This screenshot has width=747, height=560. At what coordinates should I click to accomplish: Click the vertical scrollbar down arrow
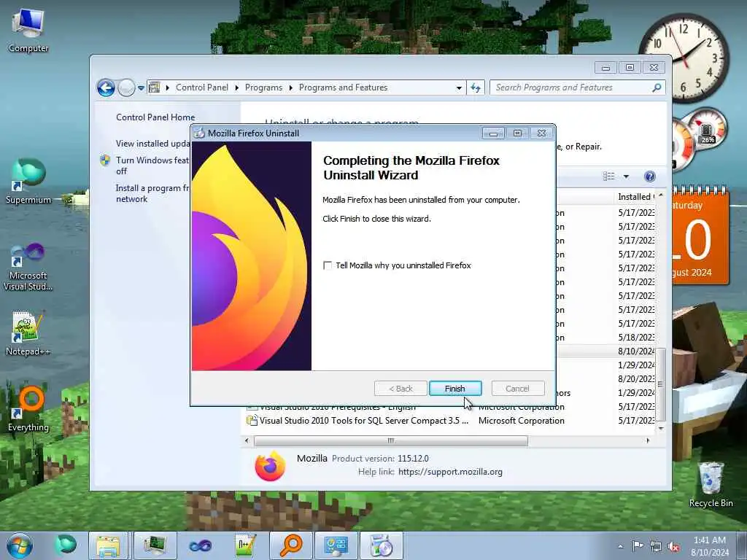(661, 428)
